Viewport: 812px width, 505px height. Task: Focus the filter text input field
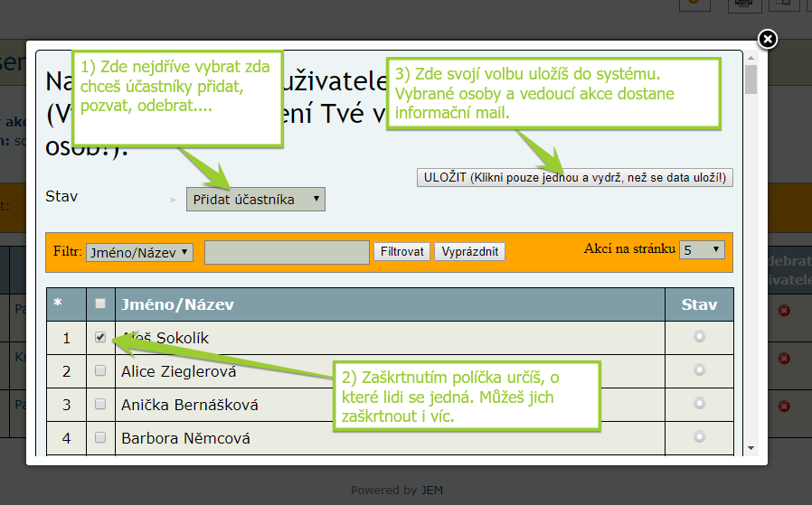point(287,252)
